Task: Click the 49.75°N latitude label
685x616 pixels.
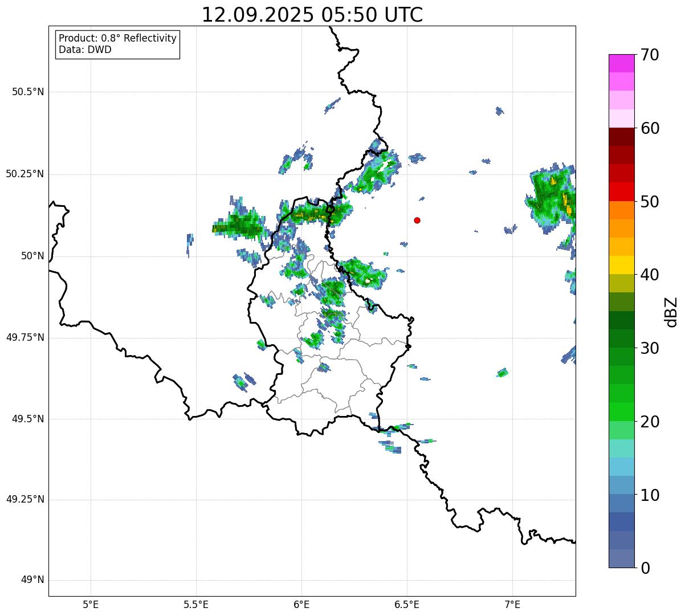Action: click(x=25, y=337)
